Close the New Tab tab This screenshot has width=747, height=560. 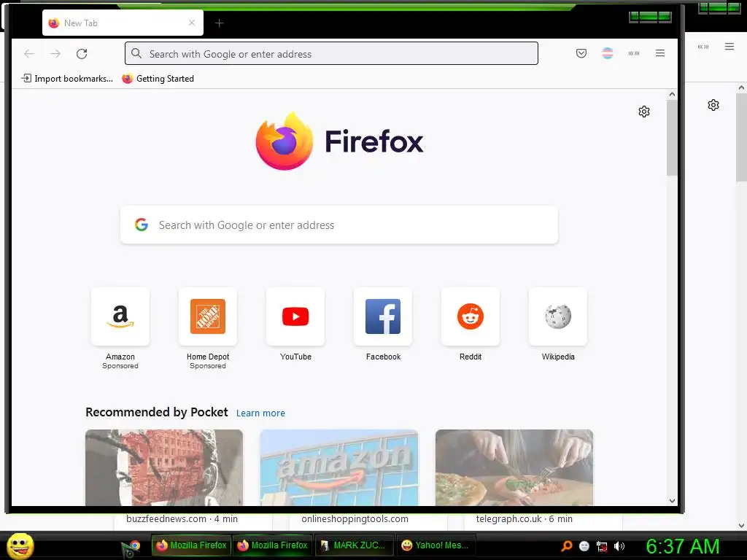point(192,23)
